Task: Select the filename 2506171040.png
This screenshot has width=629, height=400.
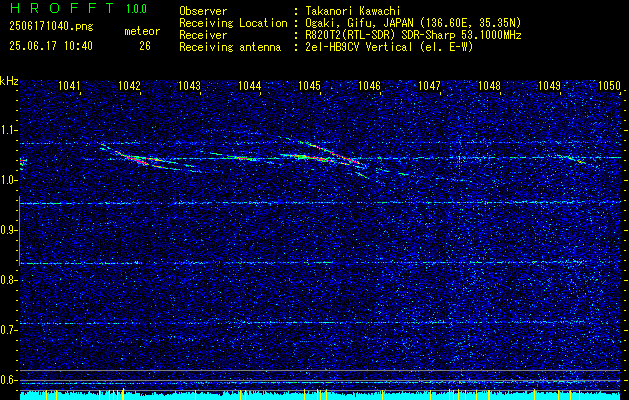Action: coord(51,26)
